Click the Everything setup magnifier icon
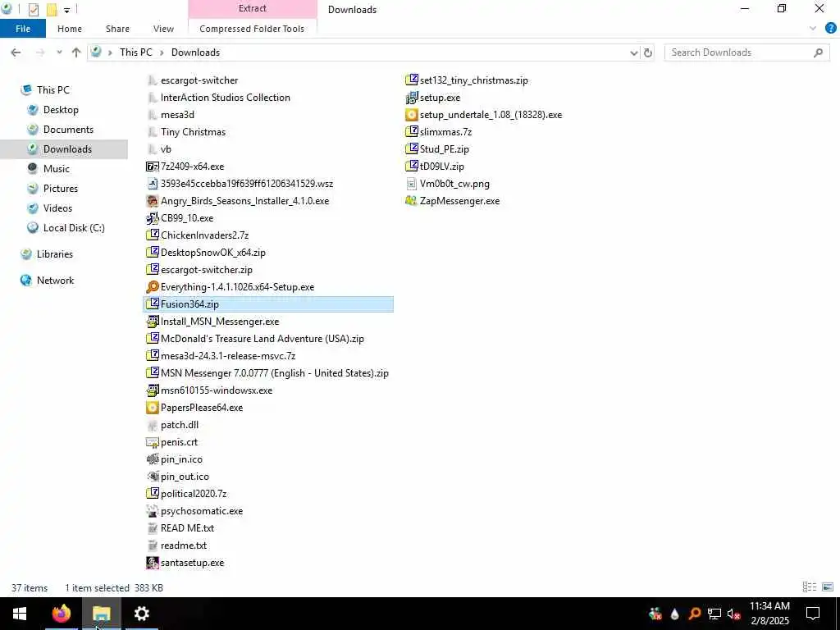840x630 pixels. pyautogui.click(x=152, y=287)
